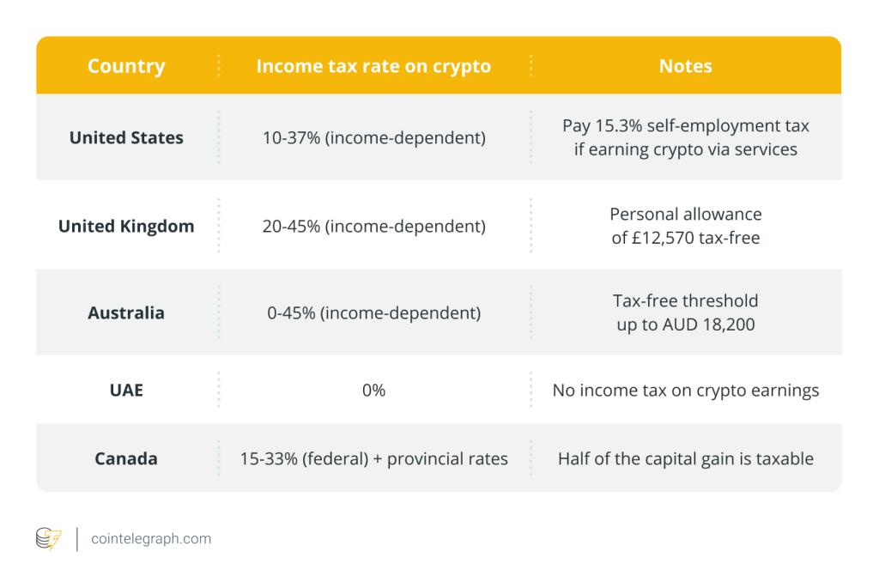Viewport: 879px width, 588px height.
Task: Click the No income tax on crypto note
Action: tap(685, 391)
